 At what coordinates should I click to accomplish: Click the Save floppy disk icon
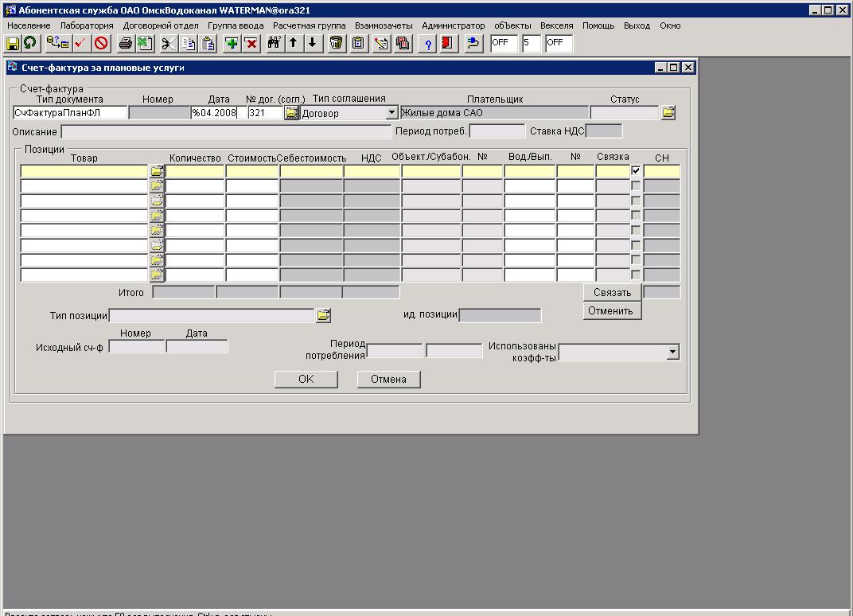[x=13, y=43]
